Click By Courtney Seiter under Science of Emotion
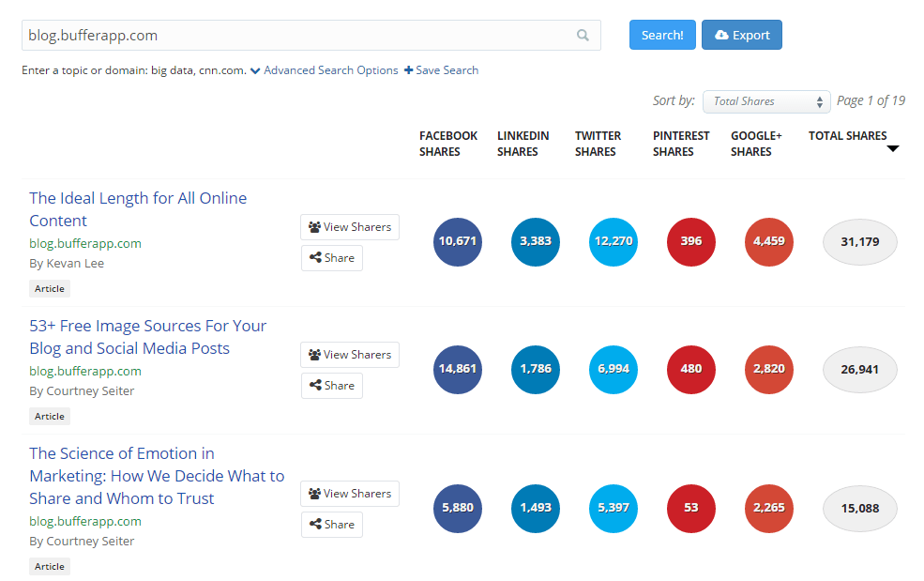924x581 pixels. pos(82,542)
